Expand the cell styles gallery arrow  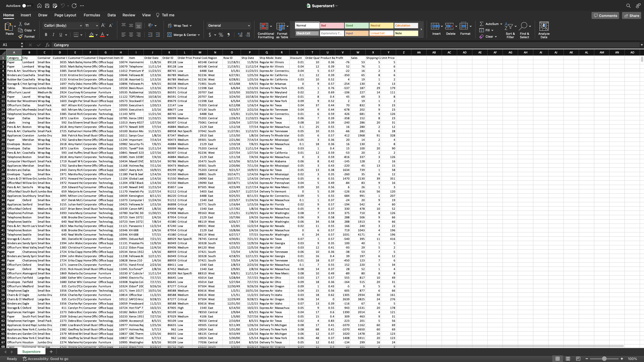coord(421,29)
